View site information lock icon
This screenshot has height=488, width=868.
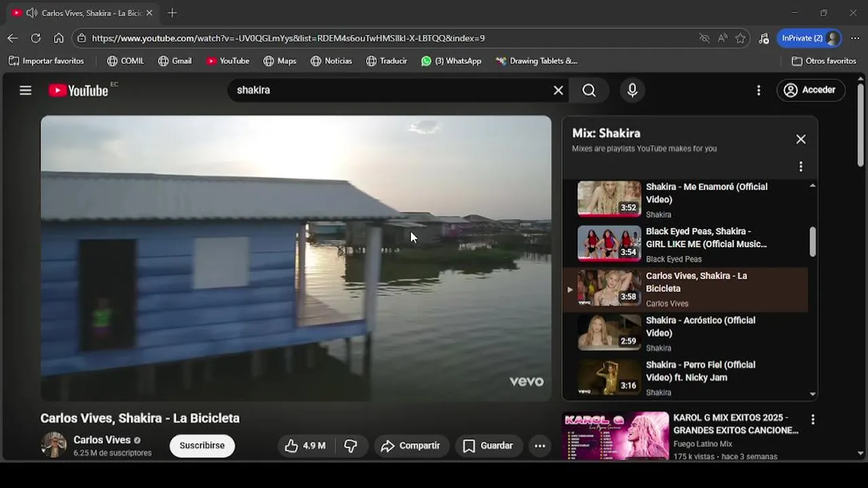[81, 38]
